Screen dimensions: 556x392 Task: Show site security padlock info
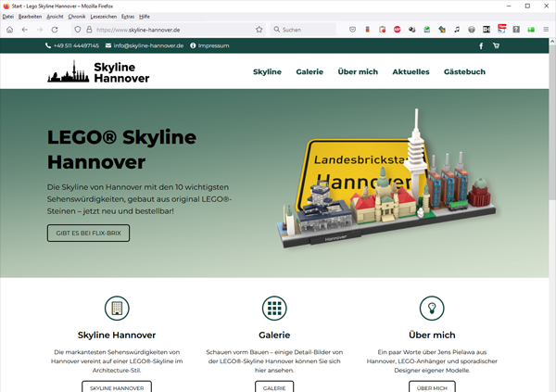pyautogui.click(x=89, y=30)
